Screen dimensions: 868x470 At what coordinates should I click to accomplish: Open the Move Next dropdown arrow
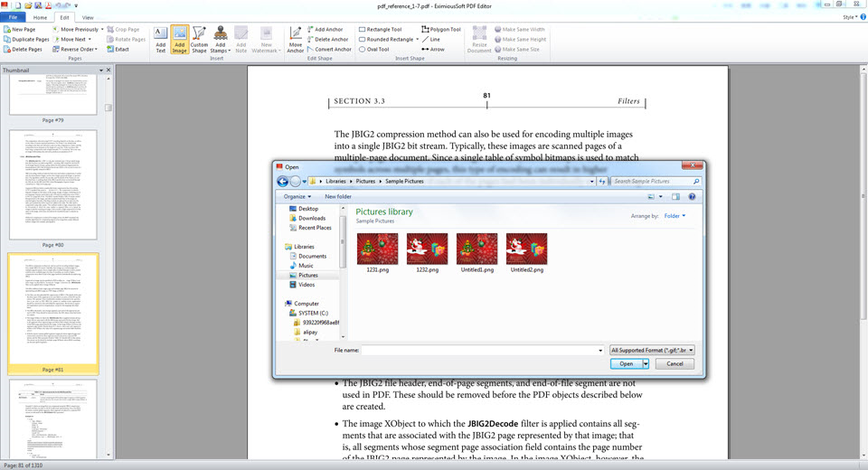tap(90, 39)
